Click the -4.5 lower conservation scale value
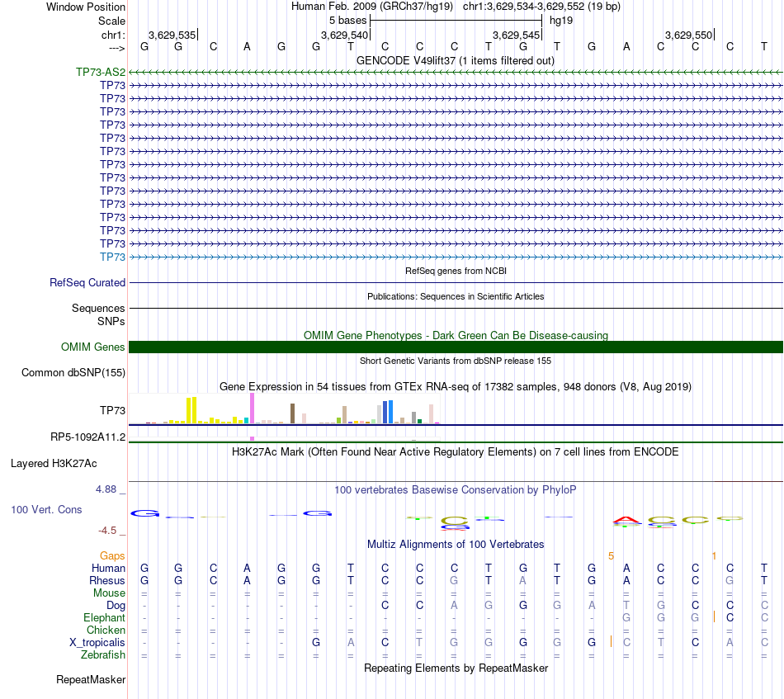Image resolution: width=784 pixels, height=699 pixels. pos(107,531)
